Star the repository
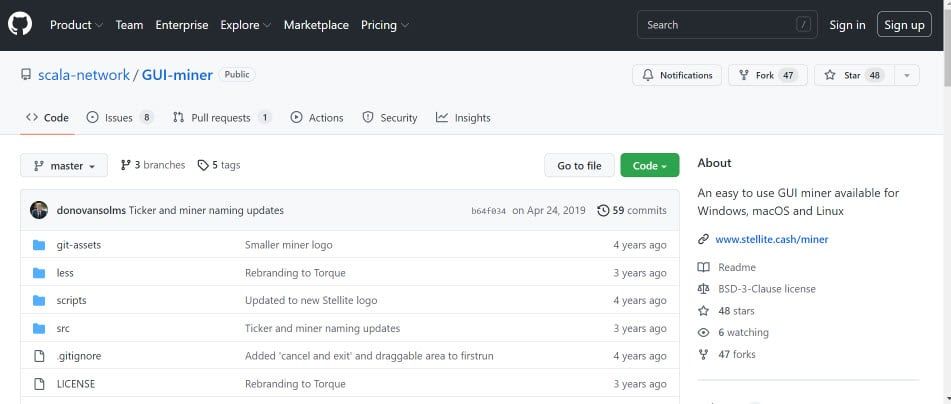951x404 pixels. pos(854,75)
